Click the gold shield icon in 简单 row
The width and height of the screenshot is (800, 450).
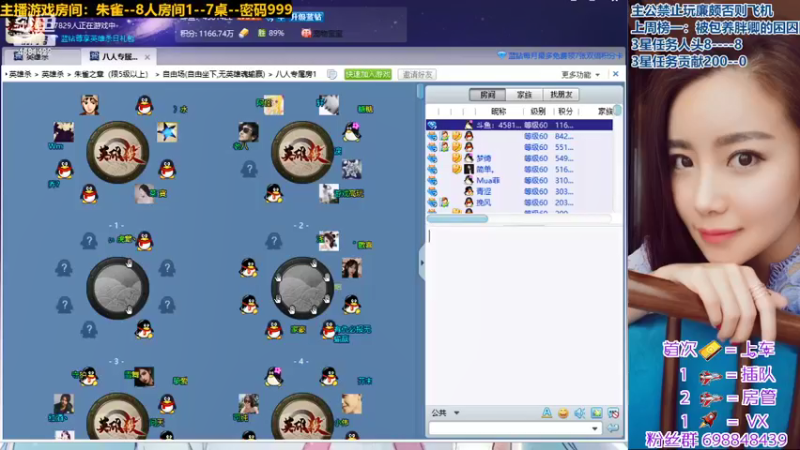(457, 169)
